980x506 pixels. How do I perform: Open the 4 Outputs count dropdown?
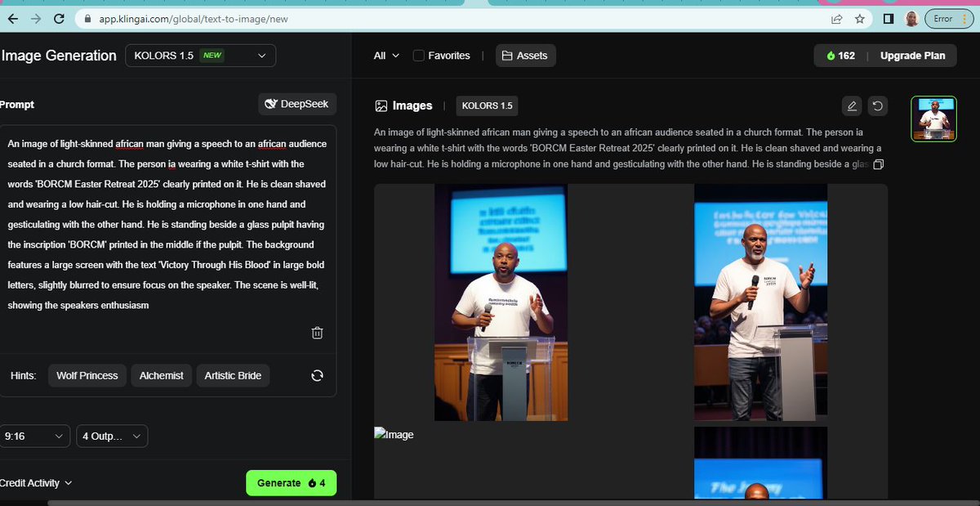[x=112, y=437]
